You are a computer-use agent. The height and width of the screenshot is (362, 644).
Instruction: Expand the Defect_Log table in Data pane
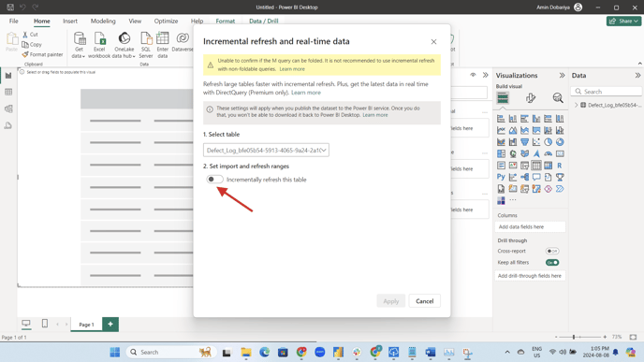577,105
